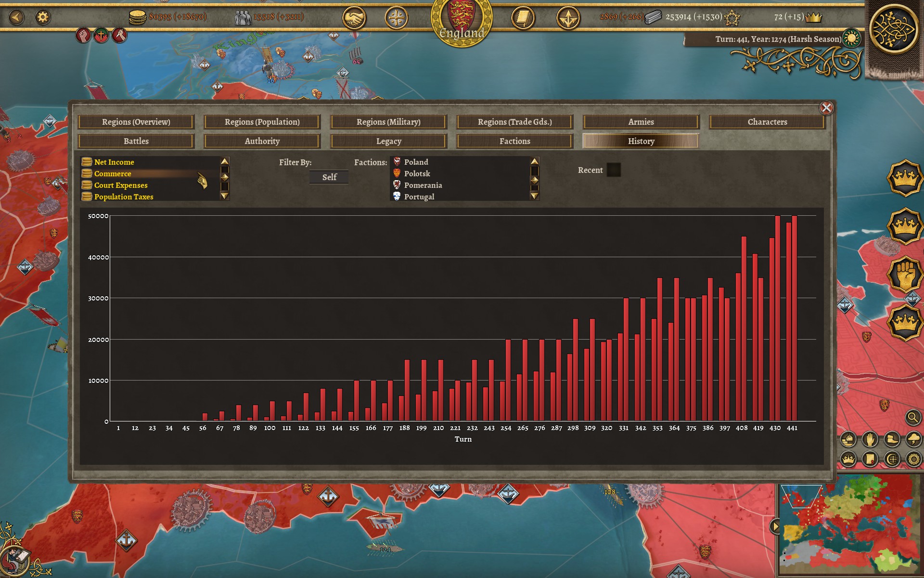Click the factions list scrollbar handle
Viewport: 924px width, 578px height.
pyautogui.click(x=534, y=180)
